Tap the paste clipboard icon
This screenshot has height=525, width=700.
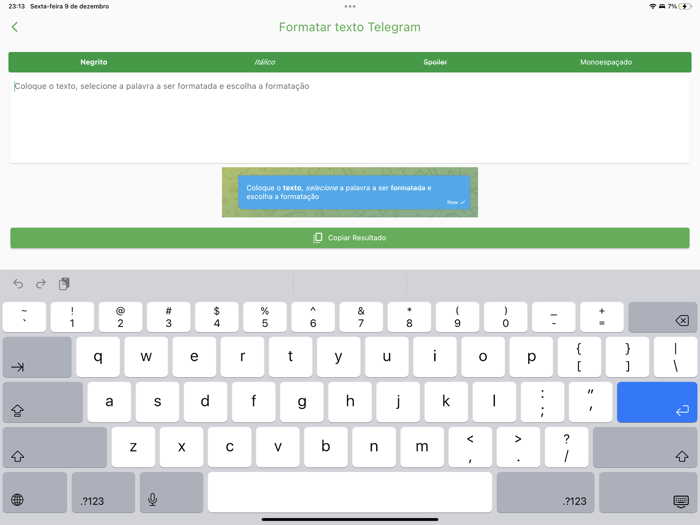click(64, 284)
